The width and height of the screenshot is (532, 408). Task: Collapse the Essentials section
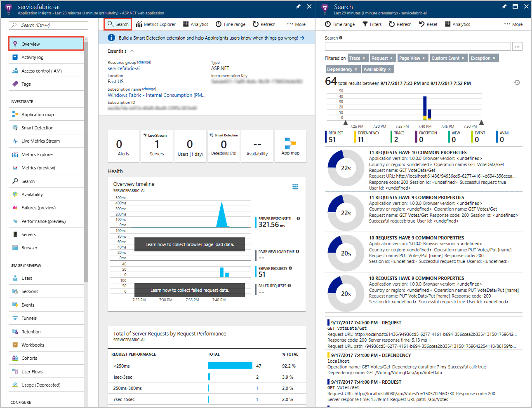pyautogui.click(x=132, y=51)
